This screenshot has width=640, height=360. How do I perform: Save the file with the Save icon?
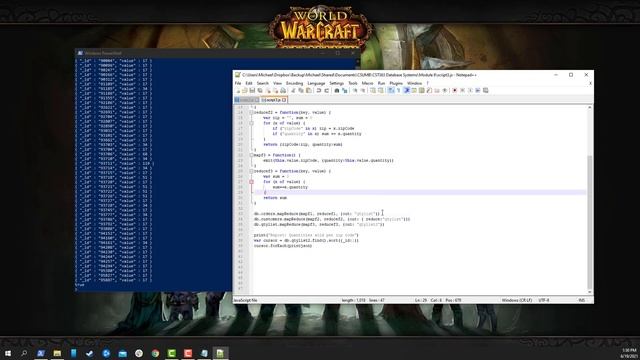point(252,90)
